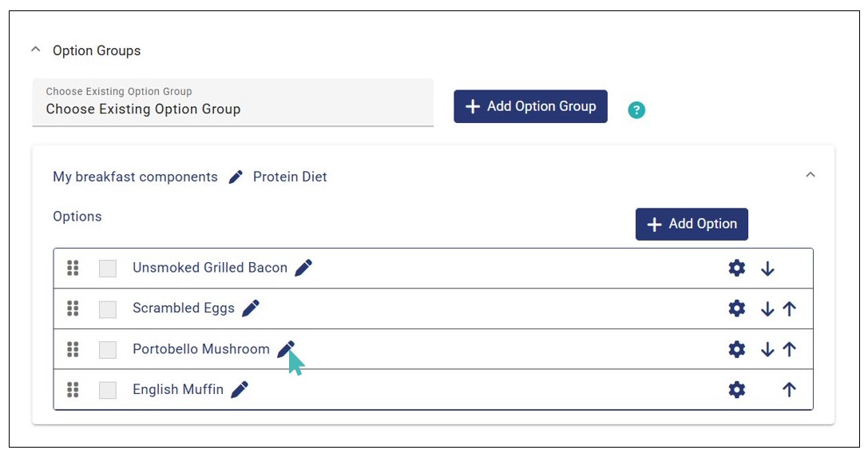Click the green help question mark icon

click(x=636, y=110)
